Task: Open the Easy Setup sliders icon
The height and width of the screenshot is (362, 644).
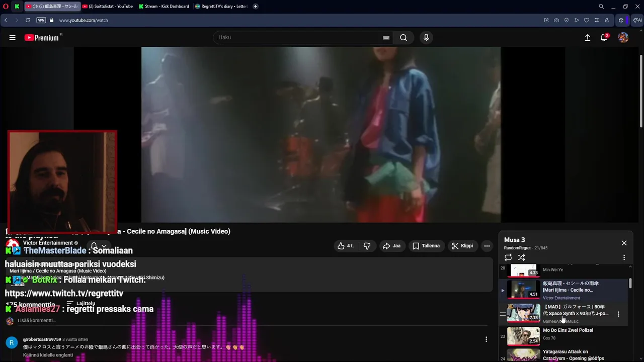Action: click(x=597, y=20)
